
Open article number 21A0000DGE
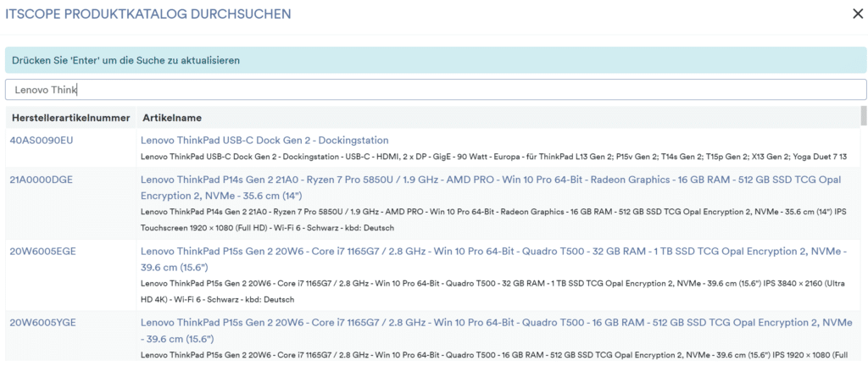coord(41,180)
